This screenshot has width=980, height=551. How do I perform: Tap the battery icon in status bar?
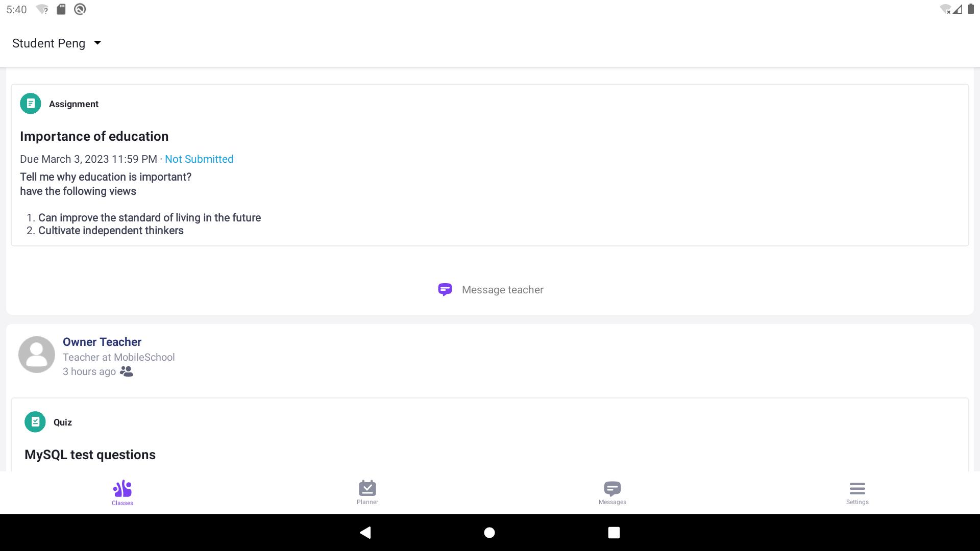971,9
